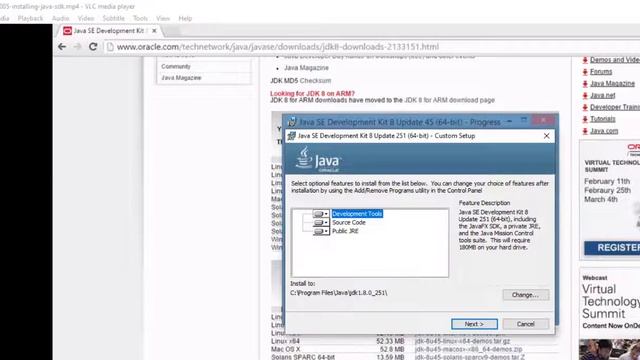Screen dimensions: 640x360
Task: Select Public JRE in the feature tree
Action: 345,231
